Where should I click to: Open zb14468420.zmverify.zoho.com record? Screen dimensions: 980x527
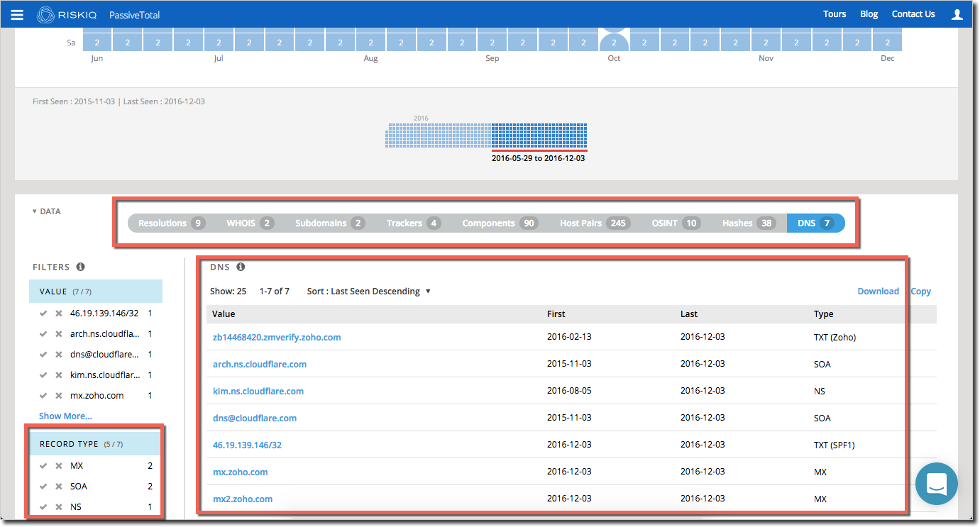(x=277, y=338)
